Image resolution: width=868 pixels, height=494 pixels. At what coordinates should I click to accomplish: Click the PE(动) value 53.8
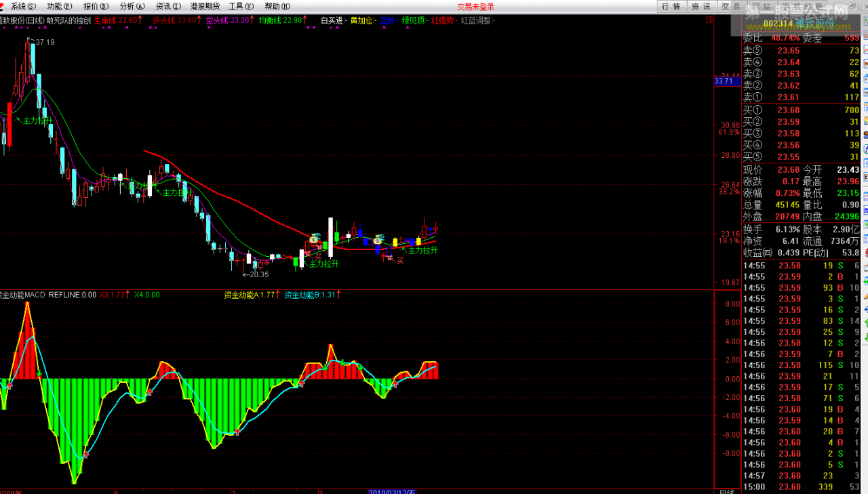[851, 252]
